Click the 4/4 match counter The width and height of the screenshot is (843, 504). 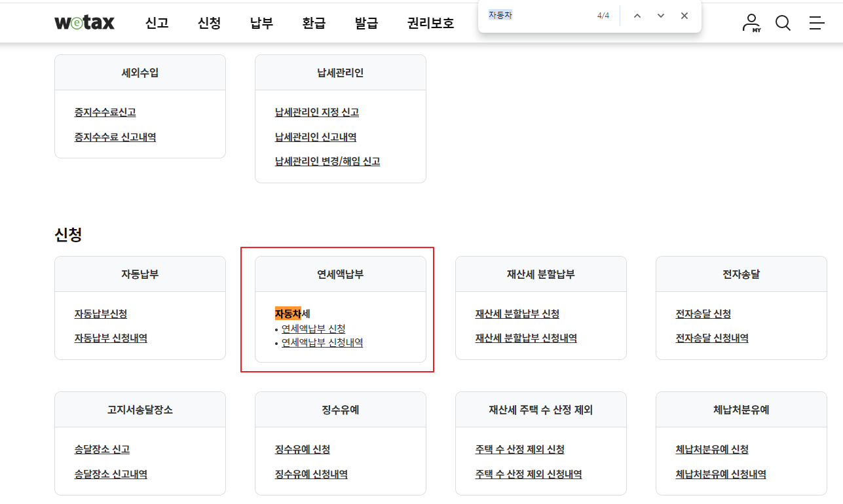coord(603,16)
